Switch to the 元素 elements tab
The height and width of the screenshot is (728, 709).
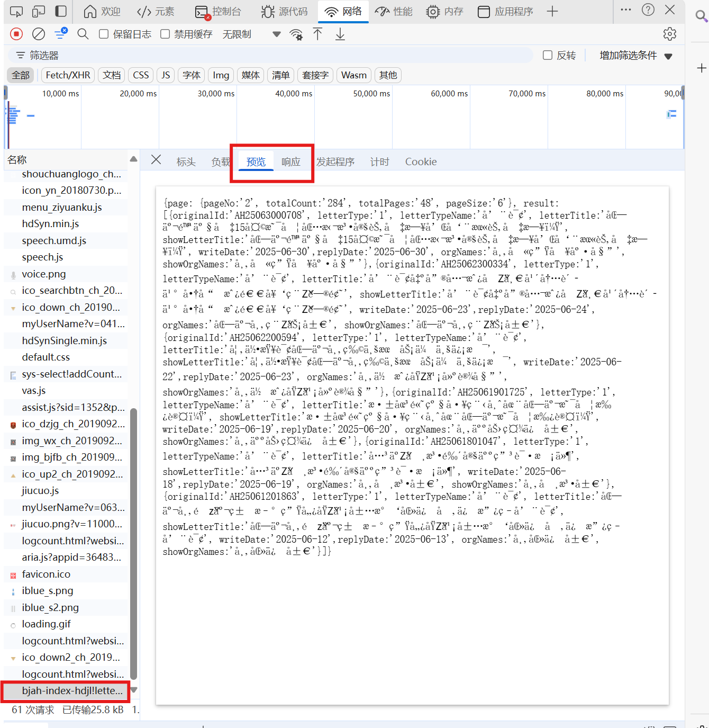point(156,11)
